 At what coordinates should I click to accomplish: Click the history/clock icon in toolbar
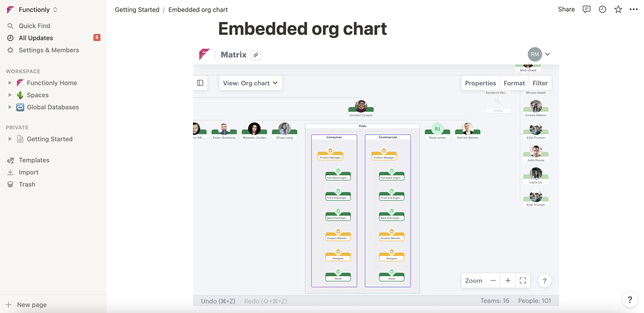pos(602,9)
